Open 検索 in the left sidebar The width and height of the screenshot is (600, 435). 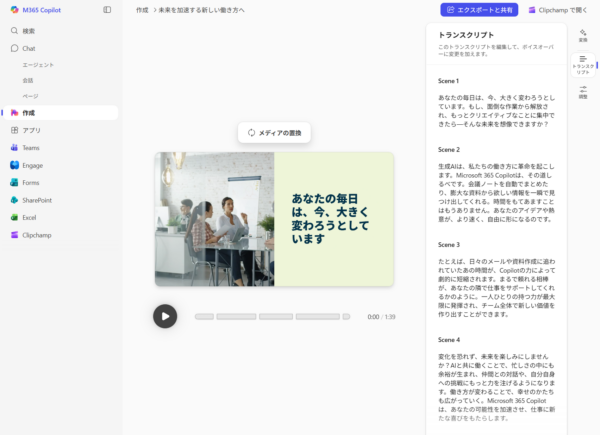click(28, 31)
